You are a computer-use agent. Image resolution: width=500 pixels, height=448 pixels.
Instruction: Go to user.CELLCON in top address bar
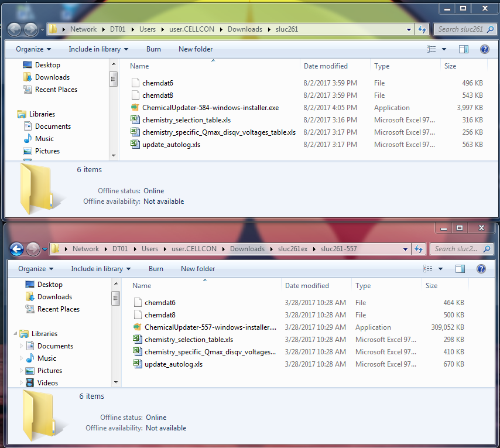tap(191, 29)
